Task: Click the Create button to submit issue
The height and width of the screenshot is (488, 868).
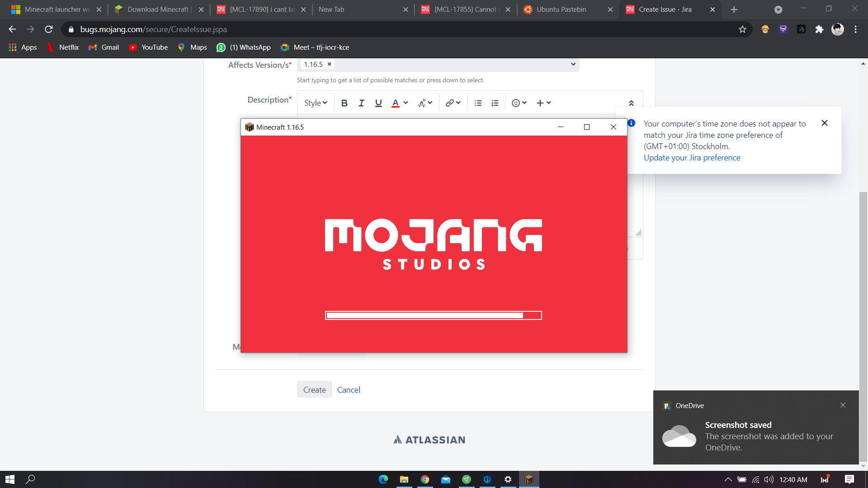Action: (314, 389)
